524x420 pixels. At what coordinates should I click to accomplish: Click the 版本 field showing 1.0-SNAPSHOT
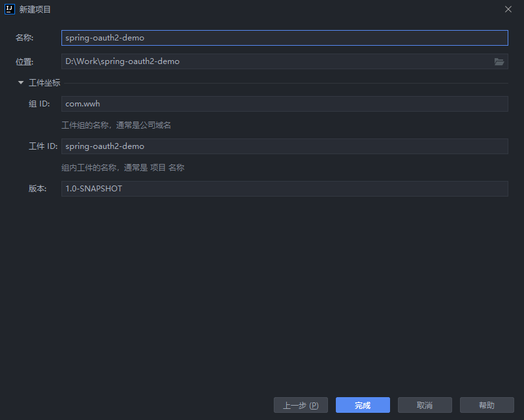284,189
